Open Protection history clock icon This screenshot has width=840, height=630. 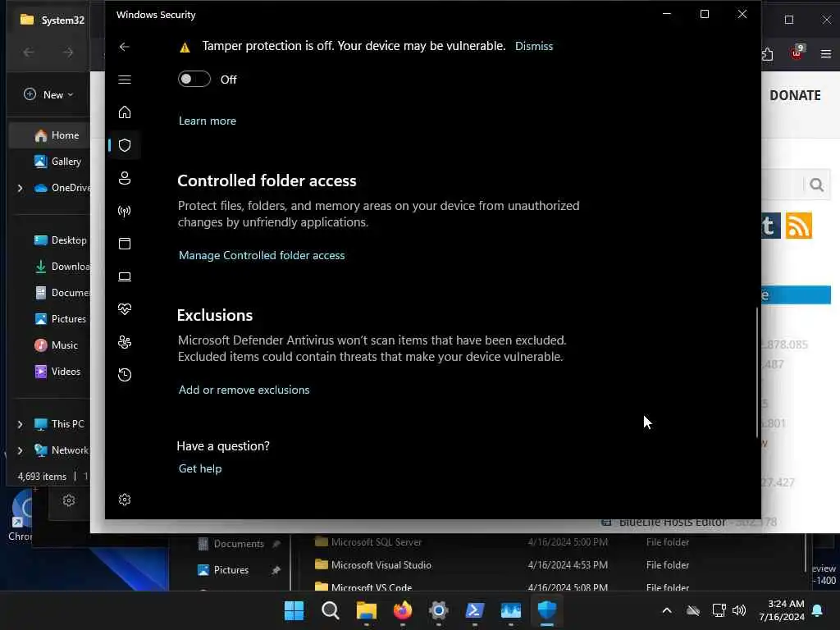pos(125,374)
